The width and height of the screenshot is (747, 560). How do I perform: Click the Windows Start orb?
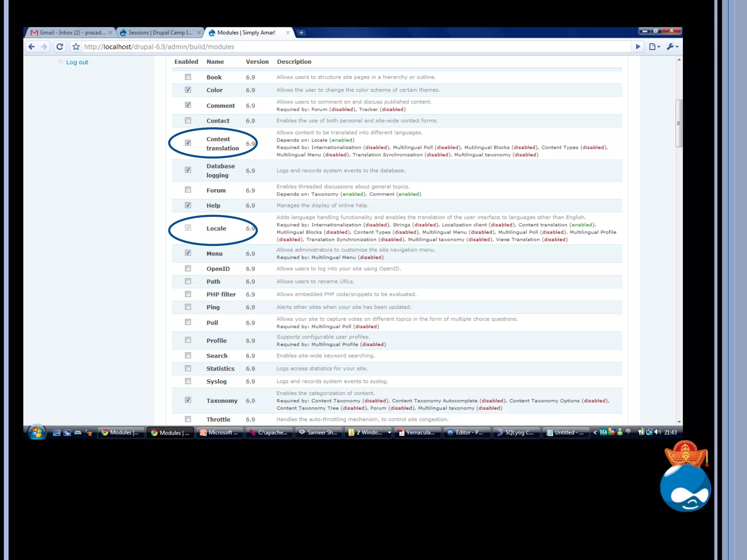point(37,432)
